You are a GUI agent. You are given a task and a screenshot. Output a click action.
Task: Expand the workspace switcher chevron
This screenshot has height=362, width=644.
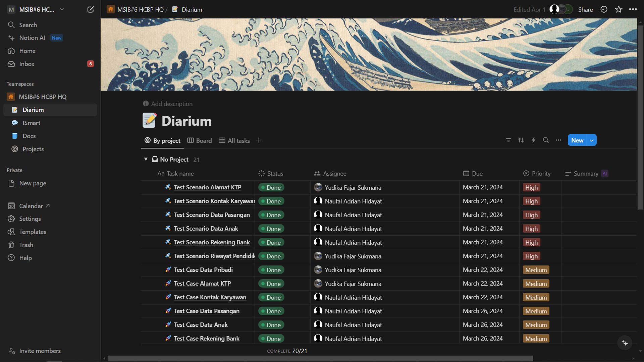pos(62,9)
